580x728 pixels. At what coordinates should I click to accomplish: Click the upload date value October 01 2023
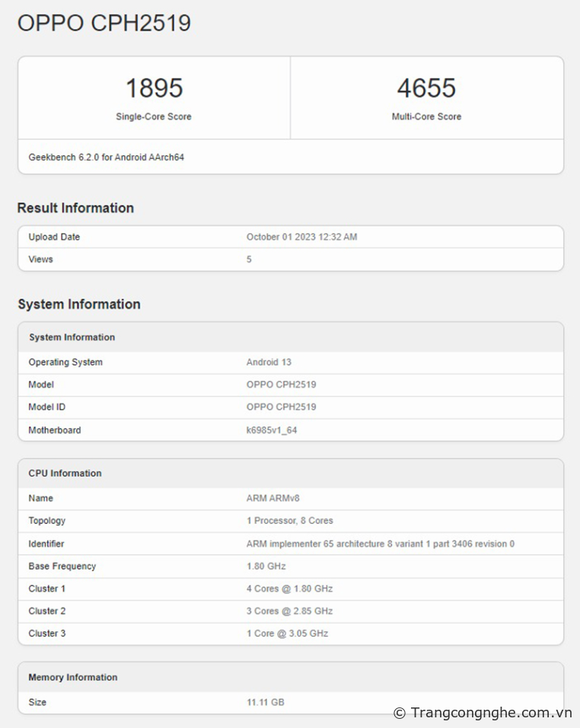(x=301, y=237)
